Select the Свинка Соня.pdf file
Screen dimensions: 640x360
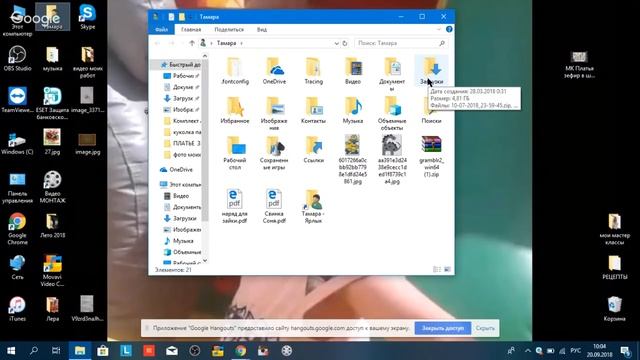point(274,206)
